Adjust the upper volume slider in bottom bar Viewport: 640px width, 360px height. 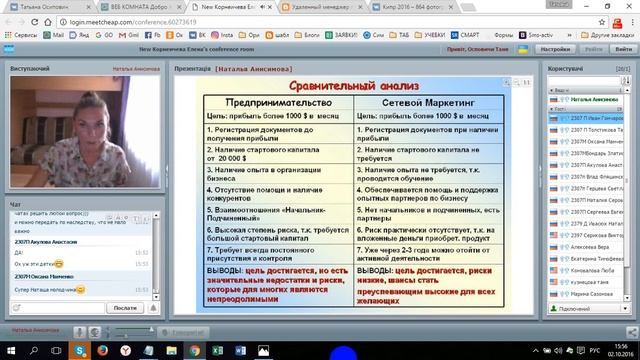[133, 329]
